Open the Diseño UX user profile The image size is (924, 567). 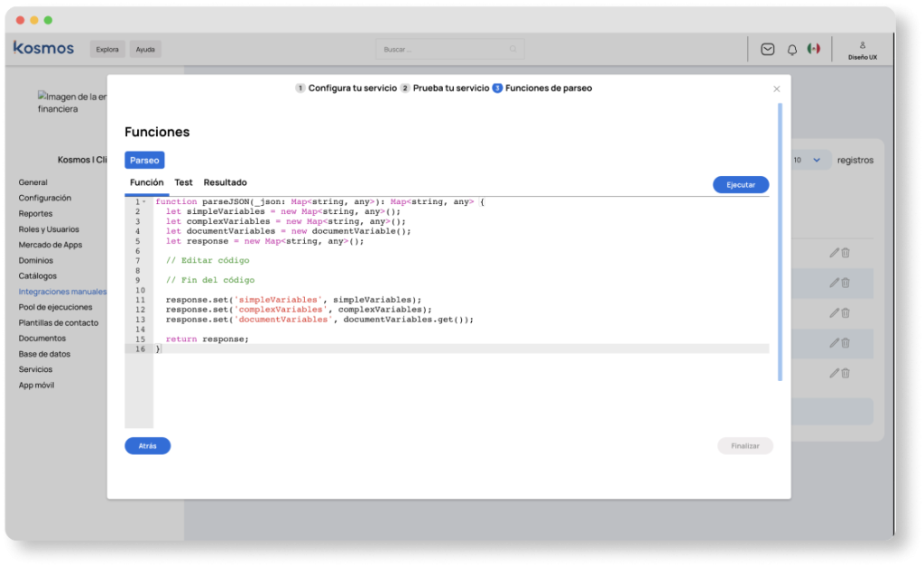pyautogui.click(x=862, y=51)
